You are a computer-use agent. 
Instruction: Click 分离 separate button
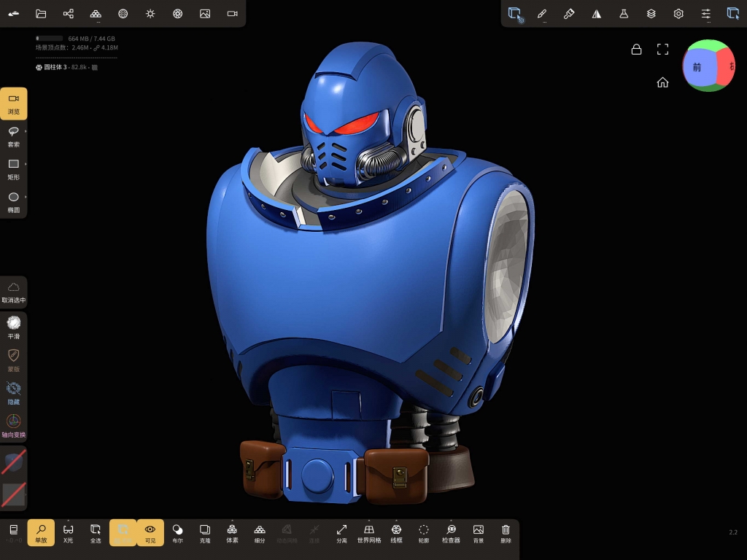tap(341, 533)
